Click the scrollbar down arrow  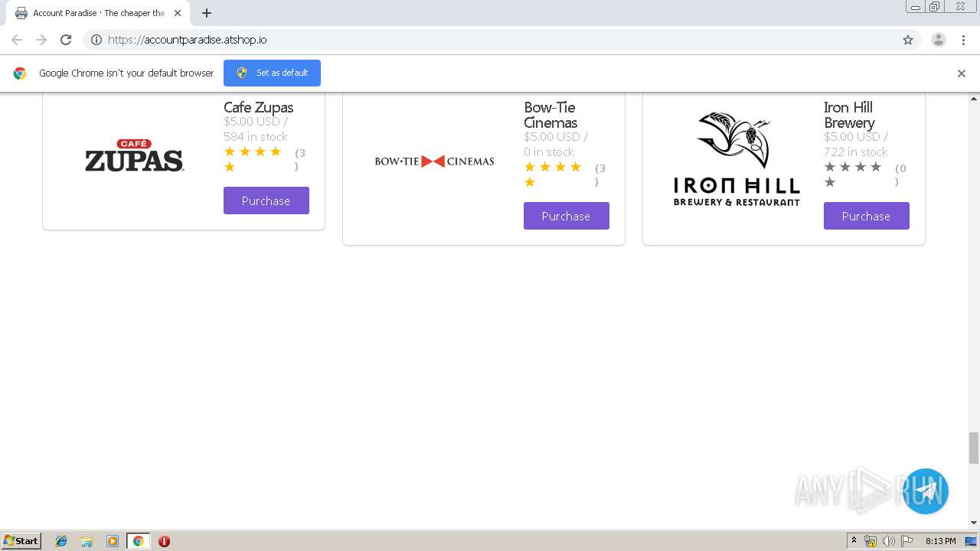974,523
